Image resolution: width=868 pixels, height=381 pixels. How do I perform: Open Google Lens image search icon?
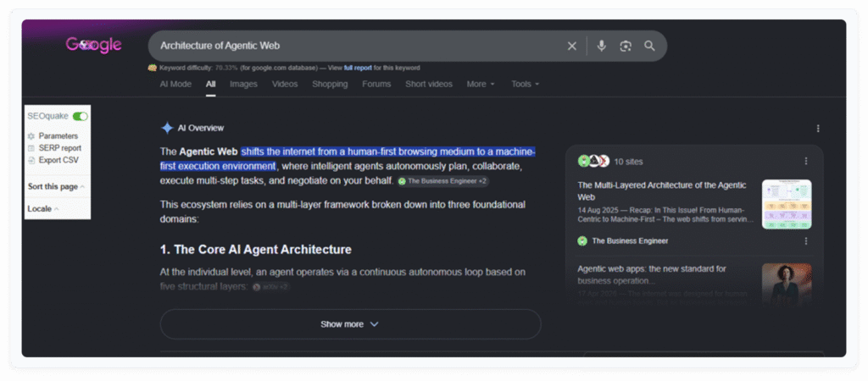626,47
